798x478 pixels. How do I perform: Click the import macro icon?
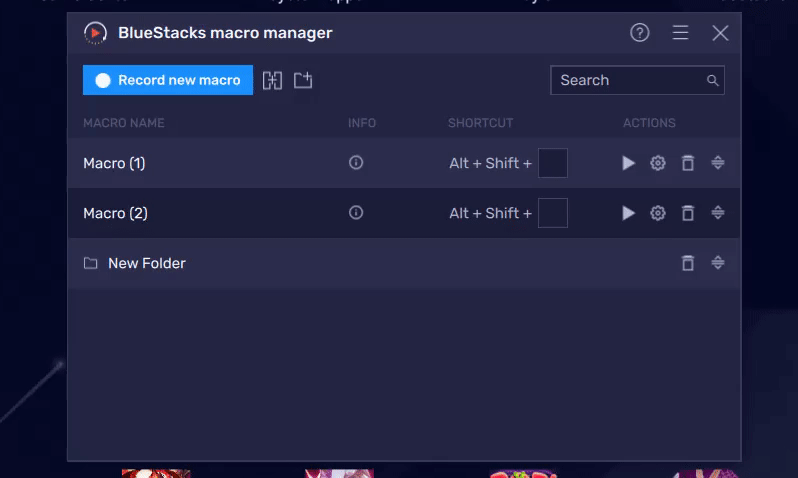click(303, 80)
